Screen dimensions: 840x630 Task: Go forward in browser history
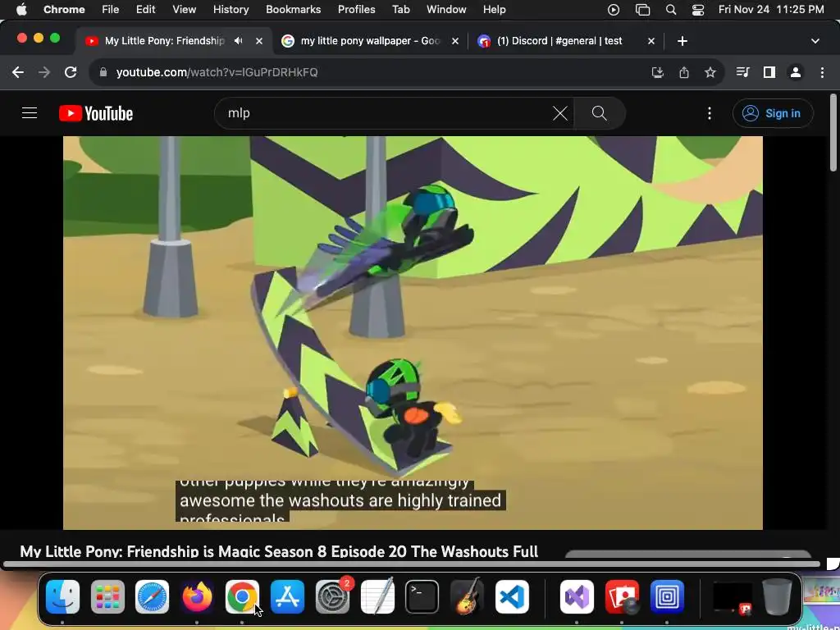click(44, 72)
